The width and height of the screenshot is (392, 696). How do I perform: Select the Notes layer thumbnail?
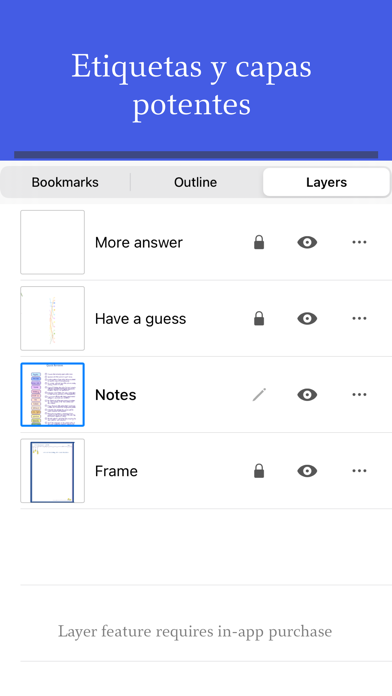point(52,395)
